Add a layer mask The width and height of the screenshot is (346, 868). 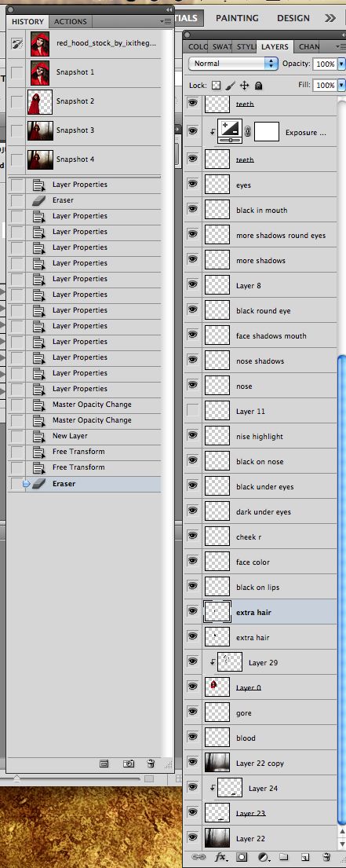click(242, 857)
